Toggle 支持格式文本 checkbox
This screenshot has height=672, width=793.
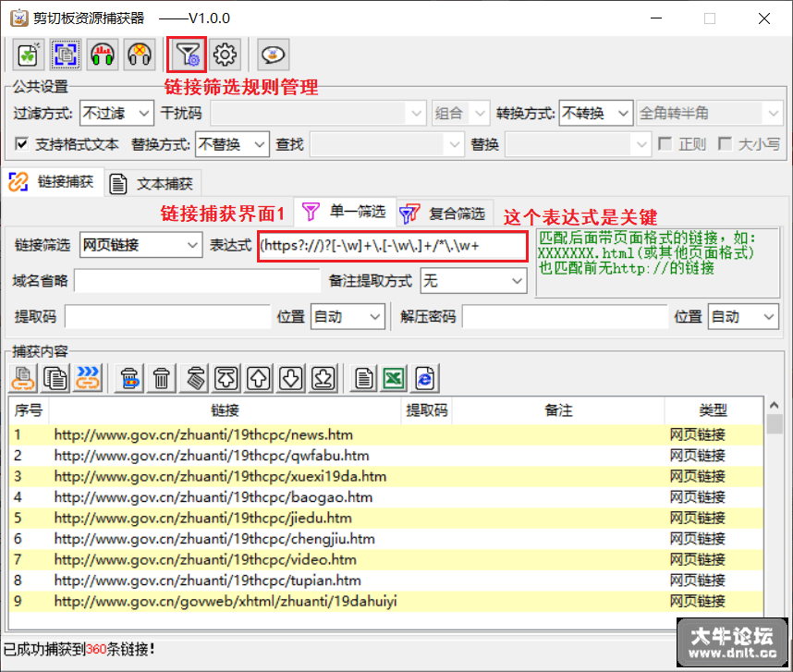tap(21, 144)
